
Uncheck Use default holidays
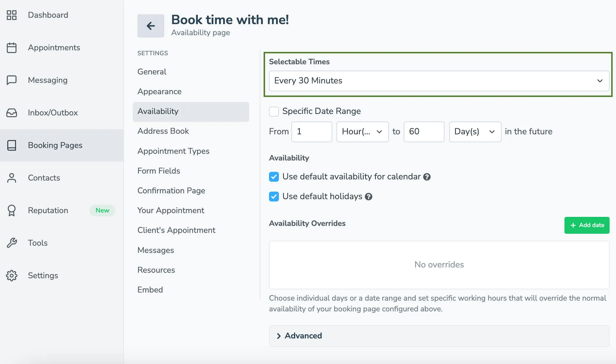pos(274,197)
